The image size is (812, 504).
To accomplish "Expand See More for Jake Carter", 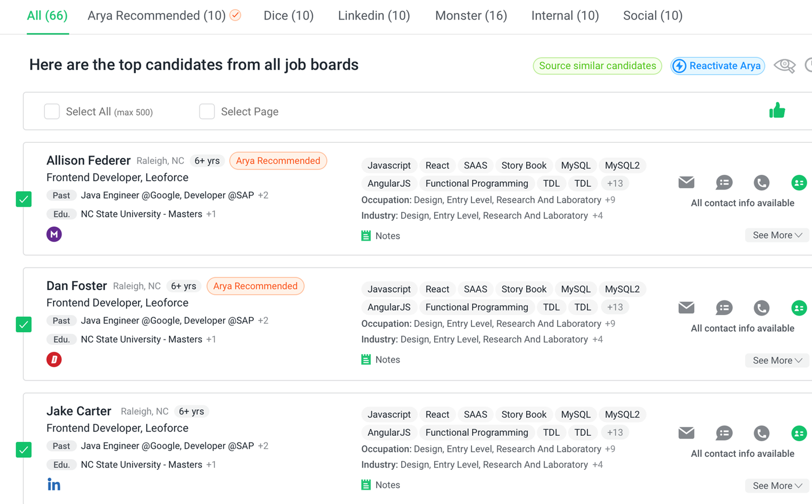I will click(x=777, y=486).
